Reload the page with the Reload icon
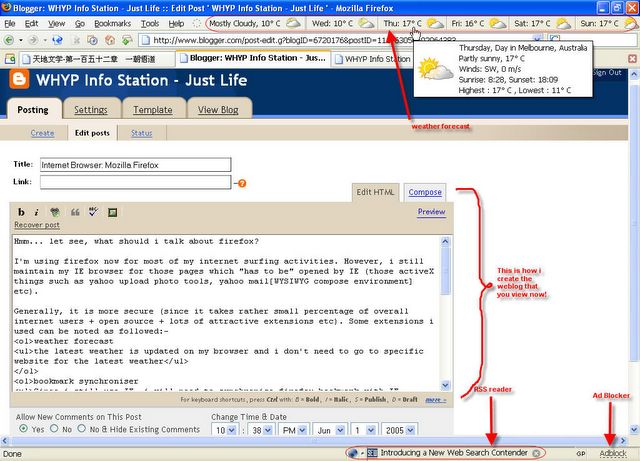 pyautogui.click(x=58, y=40)
